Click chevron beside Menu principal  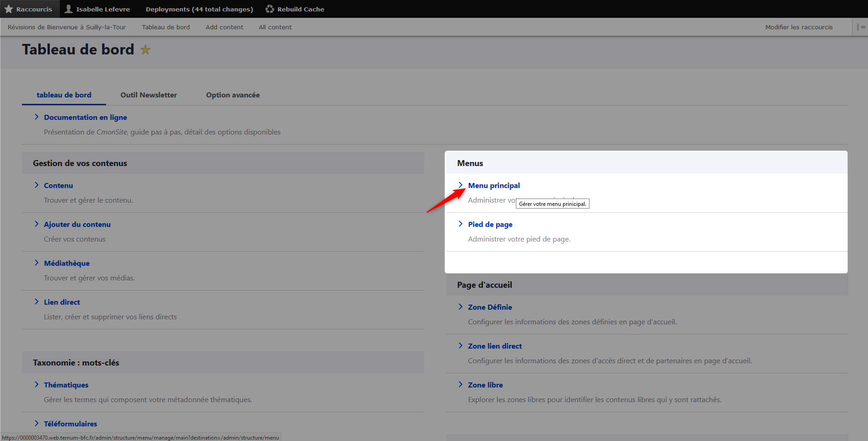461,185
